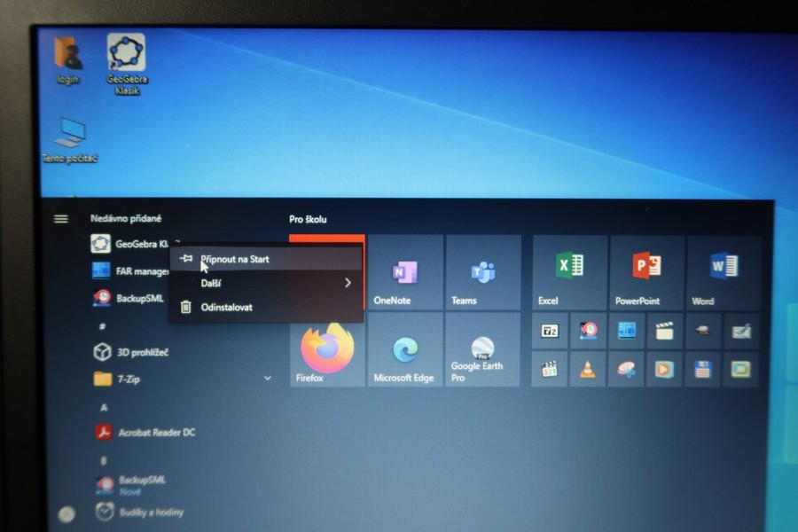The width and height of the screenshot is (798, 532).
Task: Open BackupSML under Nedávno přidané
Action: [130, 298]
